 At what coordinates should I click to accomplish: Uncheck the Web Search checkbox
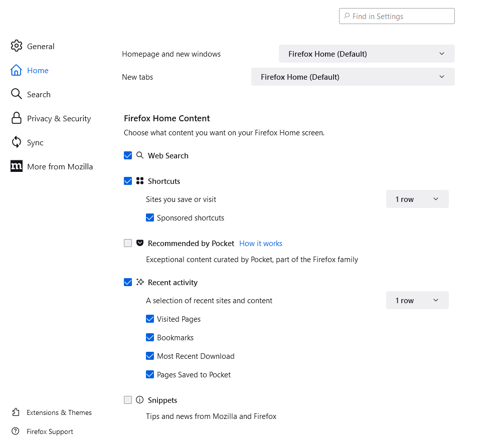[128, 155]
